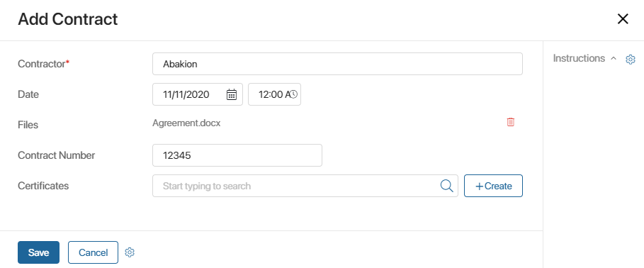Click the Certificates search input field
644x268 pixels.
[305, 186]
